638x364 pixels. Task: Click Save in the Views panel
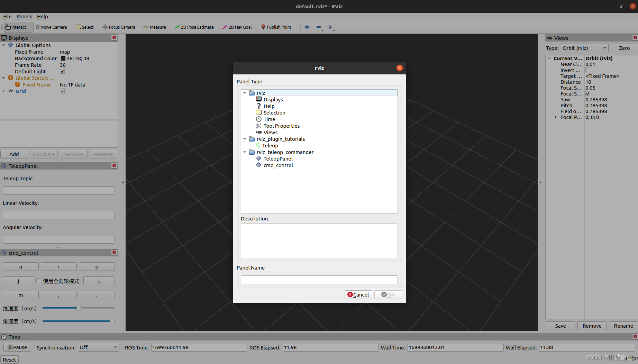[x=560, y=326]
